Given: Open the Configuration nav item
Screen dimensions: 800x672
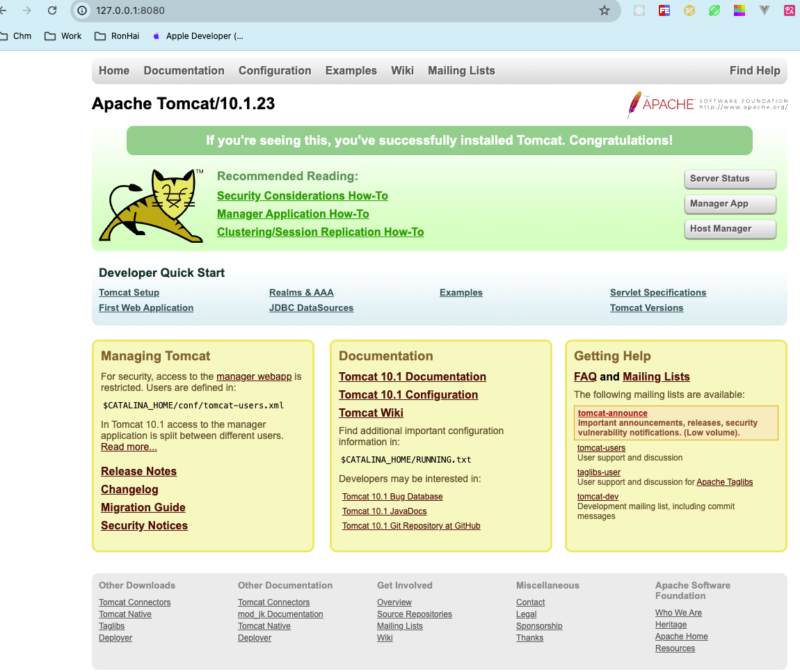Looking at the screenshot, I should 275,70.
